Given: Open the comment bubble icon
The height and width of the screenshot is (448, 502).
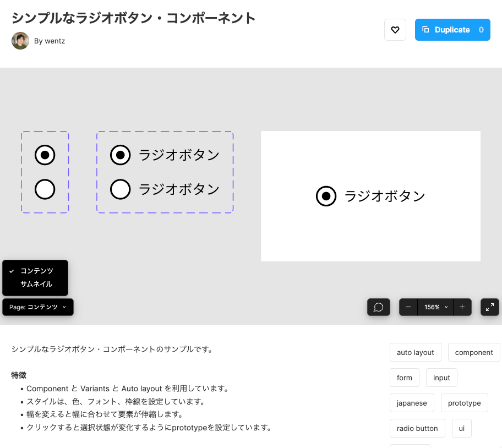Looking at the screenshot, I should [x=378, y=307].
